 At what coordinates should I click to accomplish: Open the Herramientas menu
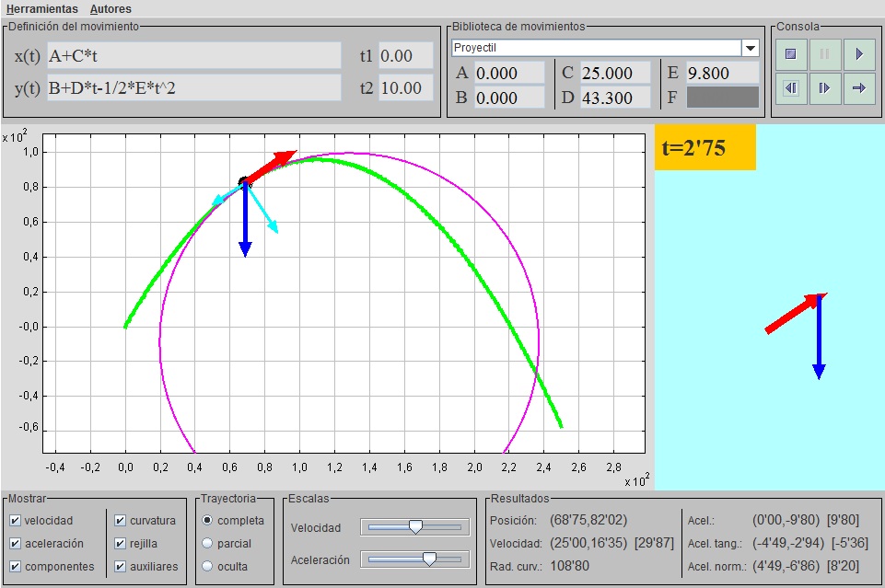(42, 8)
